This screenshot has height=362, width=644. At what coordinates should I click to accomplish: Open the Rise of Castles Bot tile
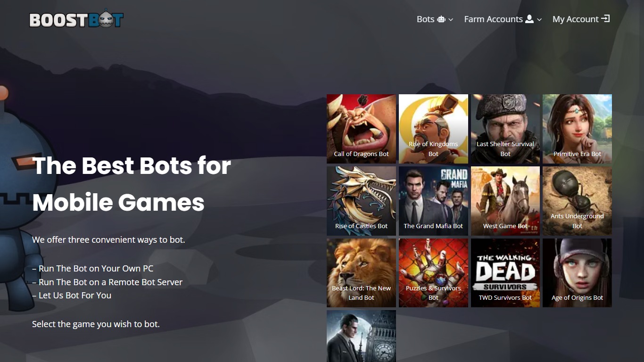point(361,201)
